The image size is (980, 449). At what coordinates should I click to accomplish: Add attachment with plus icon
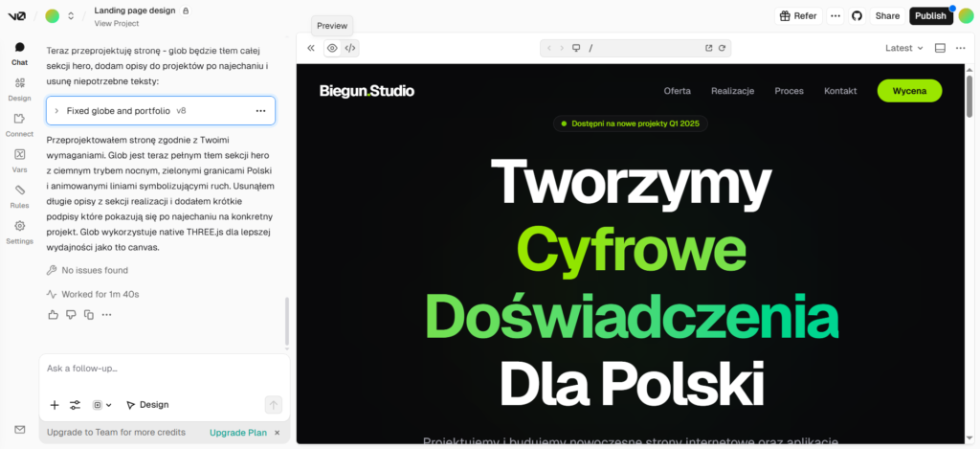(x=55, y=405)
